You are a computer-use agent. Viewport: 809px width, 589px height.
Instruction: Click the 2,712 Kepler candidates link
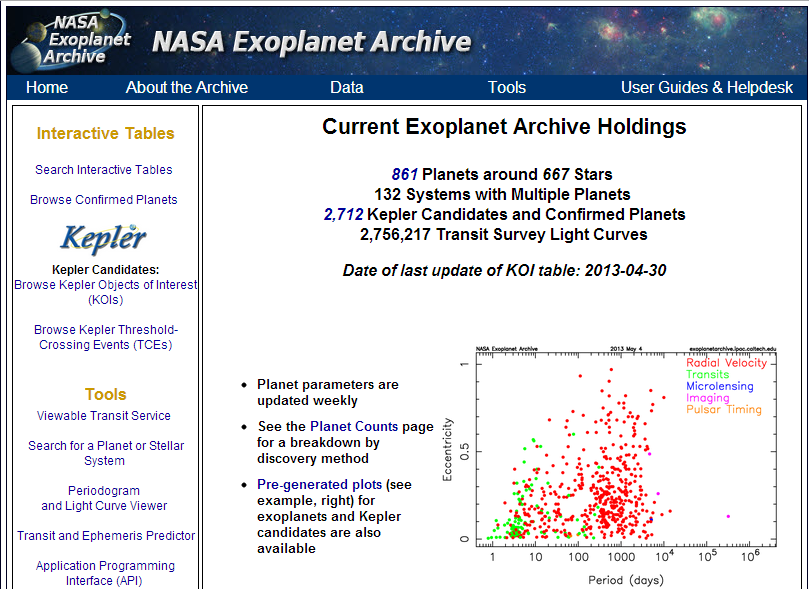pos(344,214)
